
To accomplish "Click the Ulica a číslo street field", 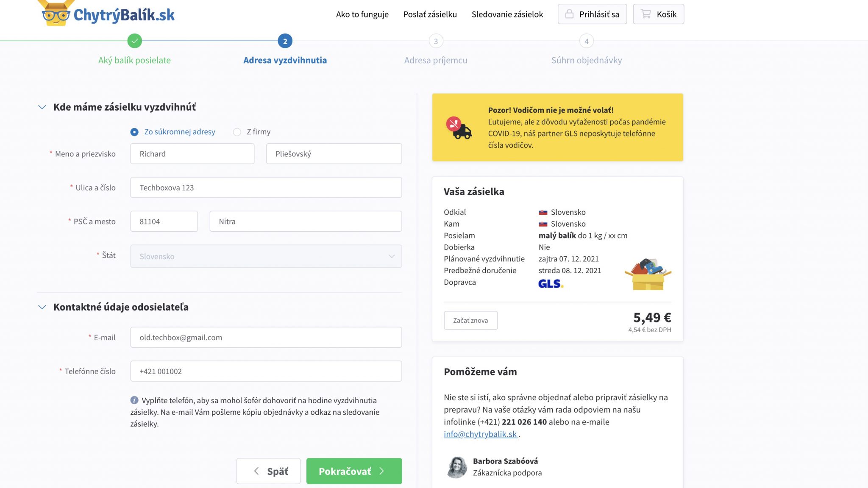I will [x=266, y=188].
